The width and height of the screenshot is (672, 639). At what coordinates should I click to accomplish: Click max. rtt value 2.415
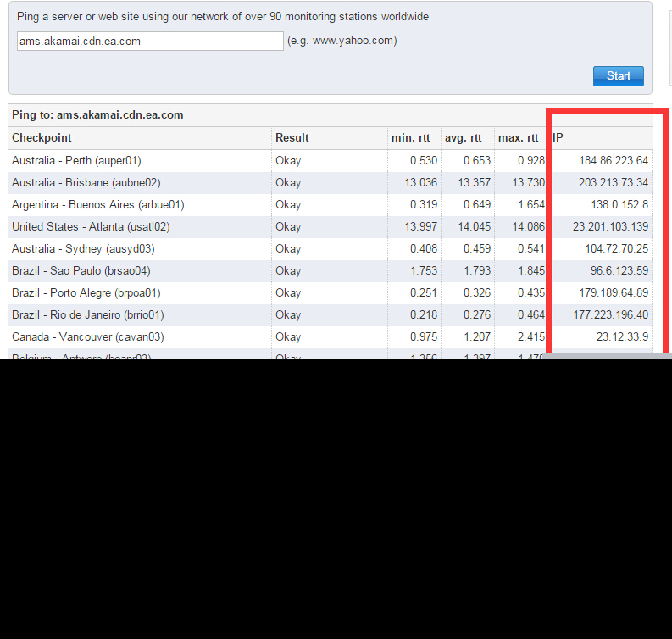531,336
